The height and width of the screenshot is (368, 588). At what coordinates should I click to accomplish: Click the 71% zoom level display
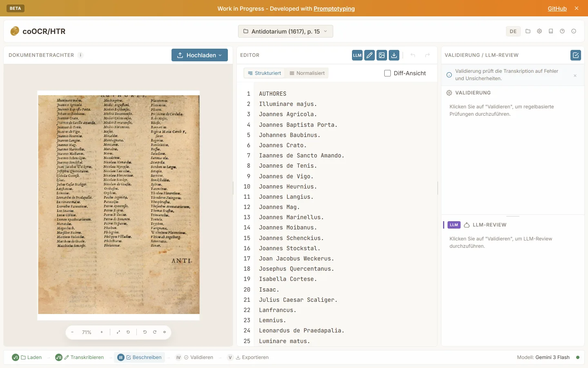pyautogui.click(x=87, y=332)
